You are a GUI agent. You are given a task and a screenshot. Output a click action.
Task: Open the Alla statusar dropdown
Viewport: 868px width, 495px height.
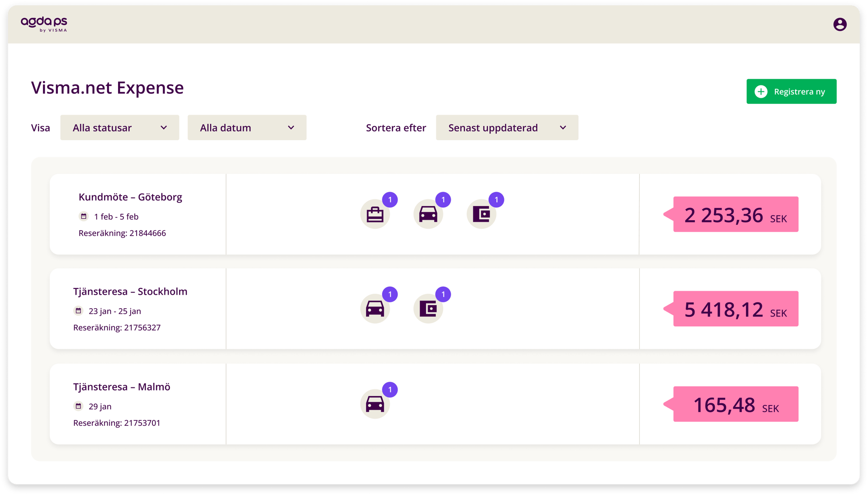point(120,127)
